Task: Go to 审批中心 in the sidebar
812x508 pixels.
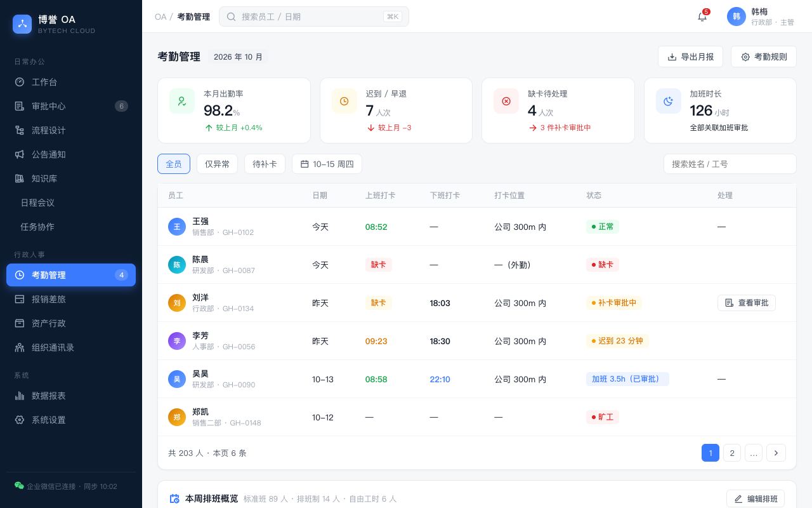Action: tap(71, 106)
